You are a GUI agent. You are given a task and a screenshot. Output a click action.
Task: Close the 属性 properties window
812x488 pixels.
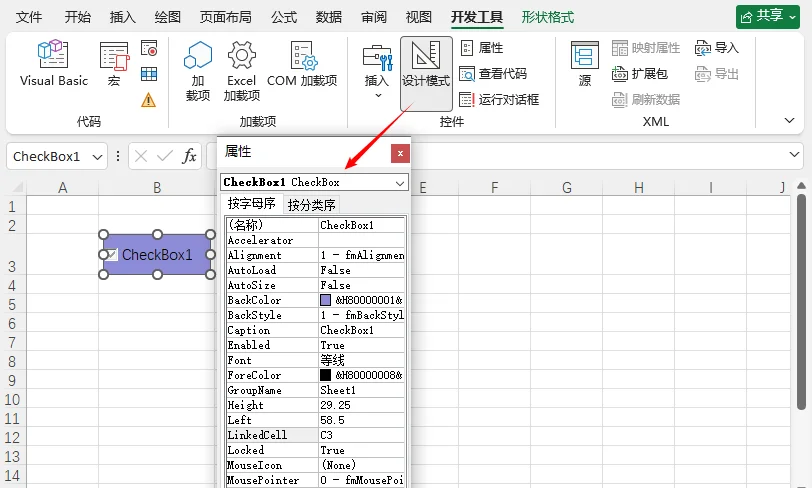point(400,153)
